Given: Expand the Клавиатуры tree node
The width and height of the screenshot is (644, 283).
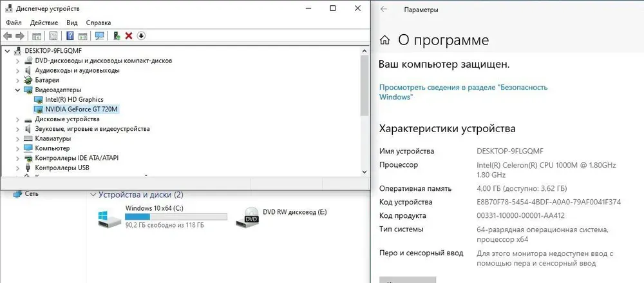Looking at the screenshot, I should pyautogui.click(x=17, y=139).
